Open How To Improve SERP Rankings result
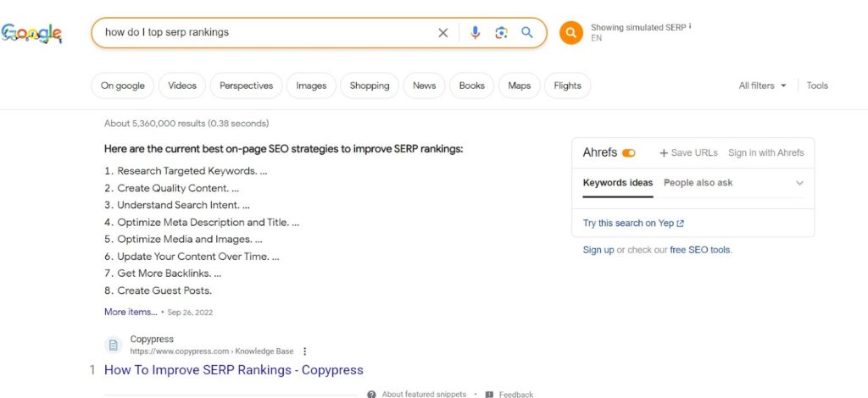Viewport: 868px width, 398px height. tap(234, 370)
